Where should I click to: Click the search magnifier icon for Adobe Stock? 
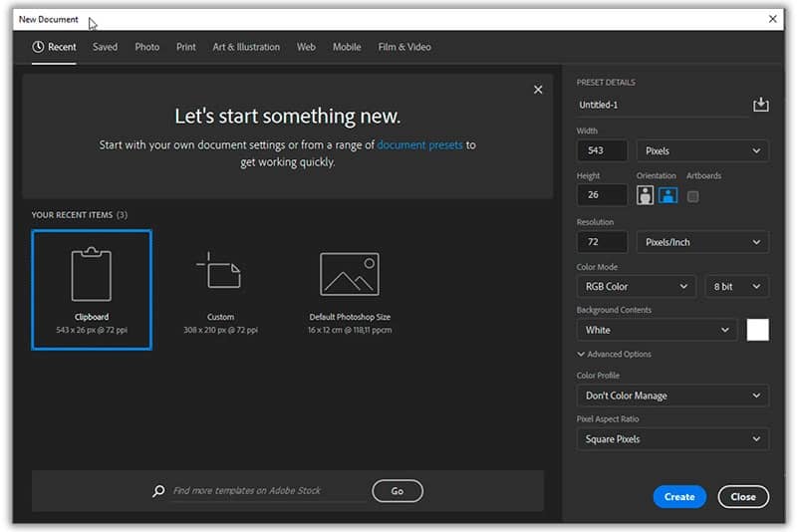click(158, 491)
